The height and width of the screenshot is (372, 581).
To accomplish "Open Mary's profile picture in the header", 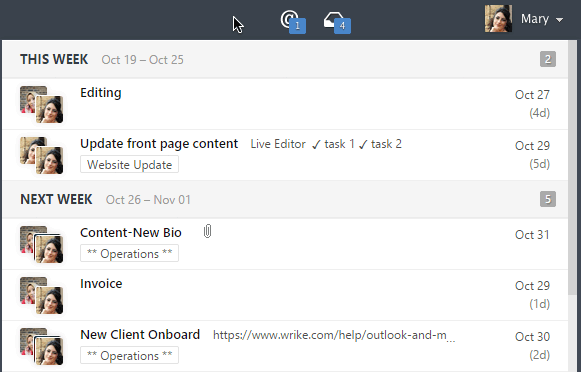I will point(498,19).
